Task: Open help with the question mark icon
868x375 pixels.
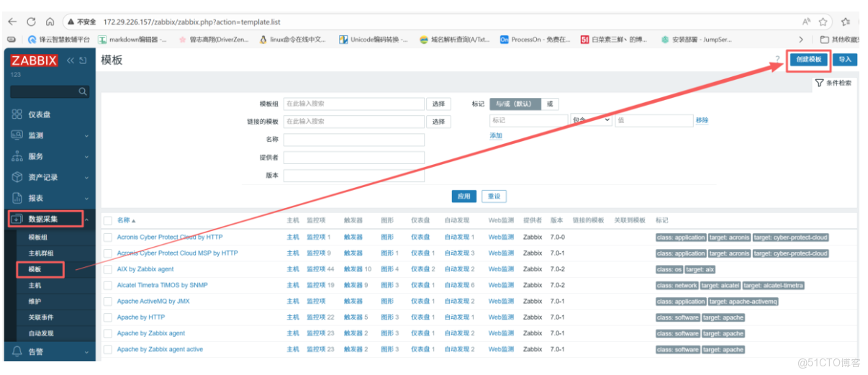Action: click(x=777, y=60)
